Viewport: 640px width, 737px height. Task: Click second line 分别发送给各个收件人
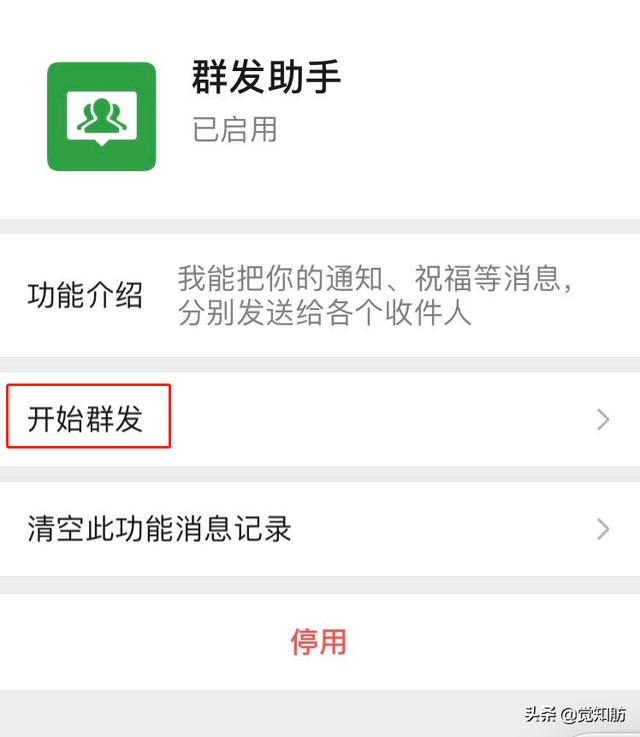point(324,312)
